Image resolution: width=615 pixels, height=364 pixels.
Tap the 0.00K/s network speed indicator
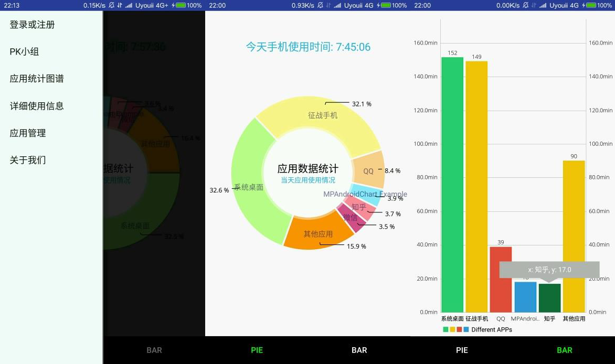508,5
